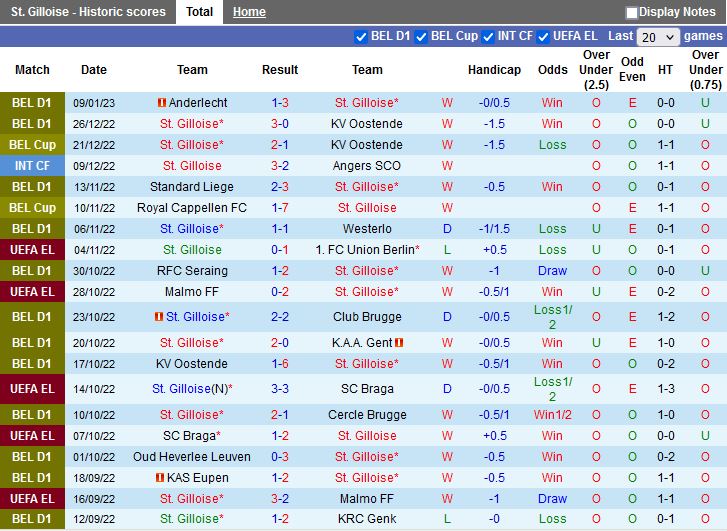Click the UEFA EL label on the 04/11/22 row
Screen dimensions: 727x531
[x=32, y=250]
